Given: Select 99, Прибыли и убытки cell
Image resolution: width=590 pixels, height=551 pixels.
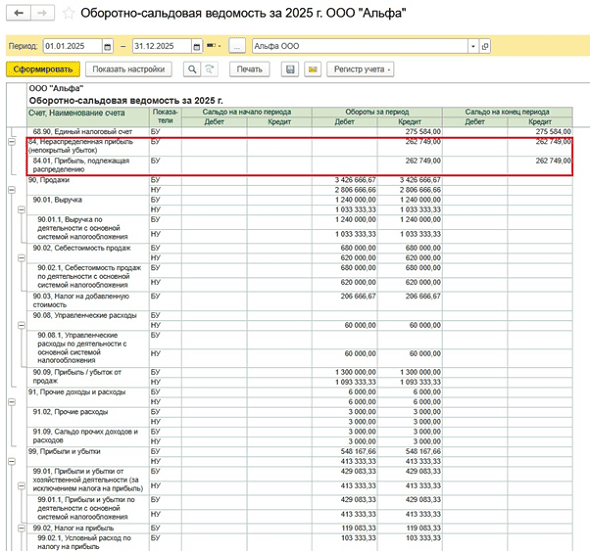Looking at the screenshot, I should pyautogui.click(x=88, y=456).
